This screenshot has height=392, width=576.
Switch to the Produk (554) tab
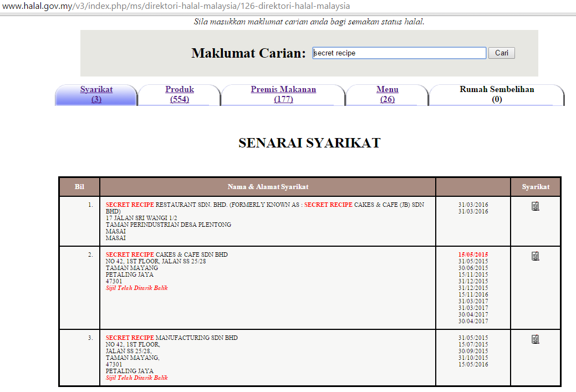(179, 94)
